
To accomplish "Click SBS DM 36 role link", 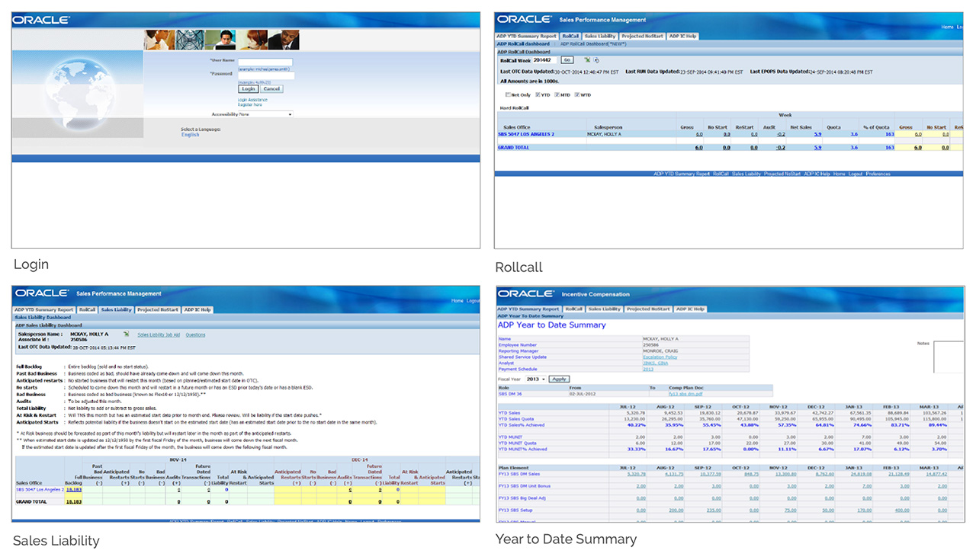I will click(510, 393).
